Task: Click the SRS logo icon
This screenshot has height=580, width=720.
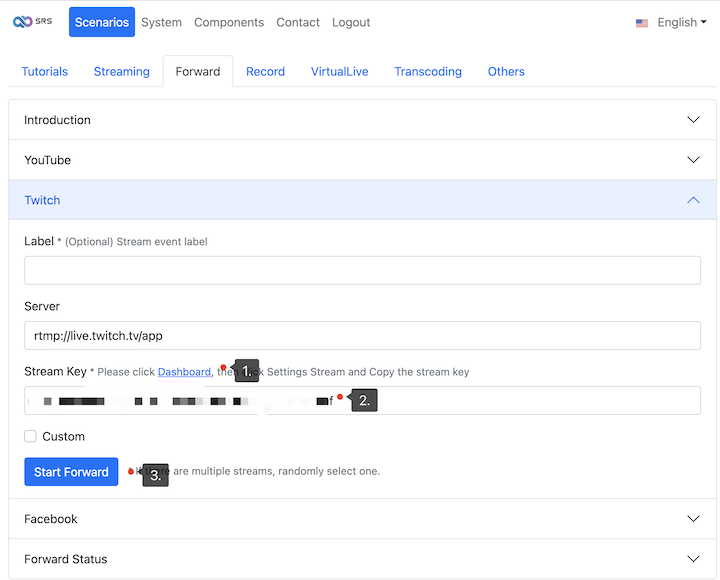Action: click(32, 22)
